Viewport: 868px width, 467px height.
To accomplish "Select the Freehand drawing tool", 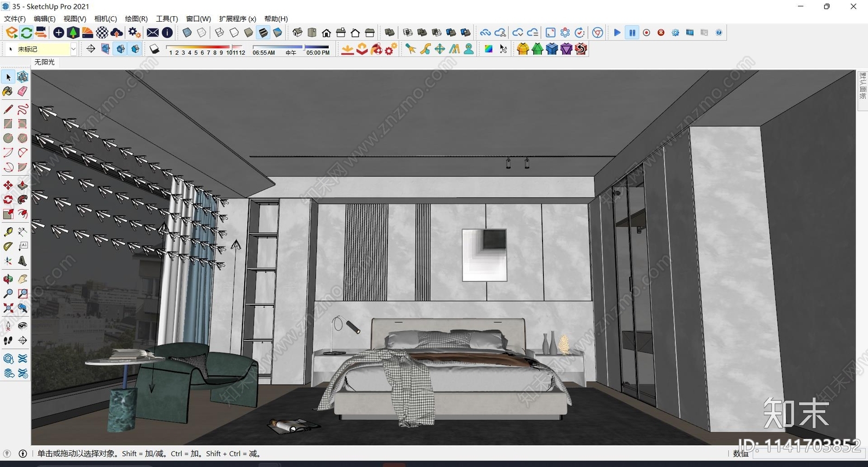I will click(x=22, y=109).
